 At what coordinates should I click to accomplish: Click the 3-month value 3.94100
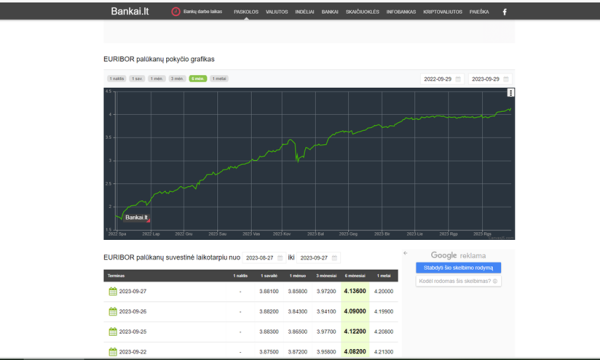coord(326,311)
